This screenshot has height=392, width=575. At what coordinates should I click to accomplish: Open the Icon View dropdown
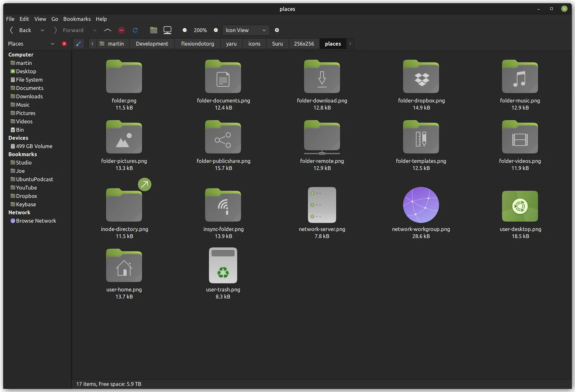click(246, 30)
